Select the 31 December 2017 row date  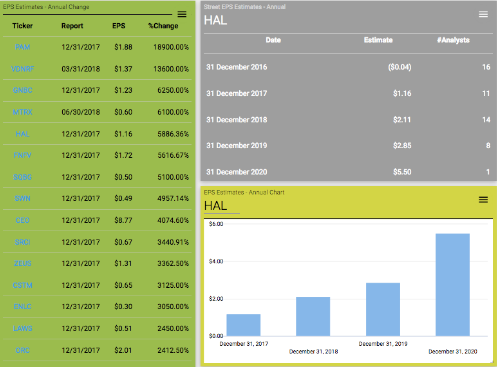pyautogui.click(x=237, y=93)
